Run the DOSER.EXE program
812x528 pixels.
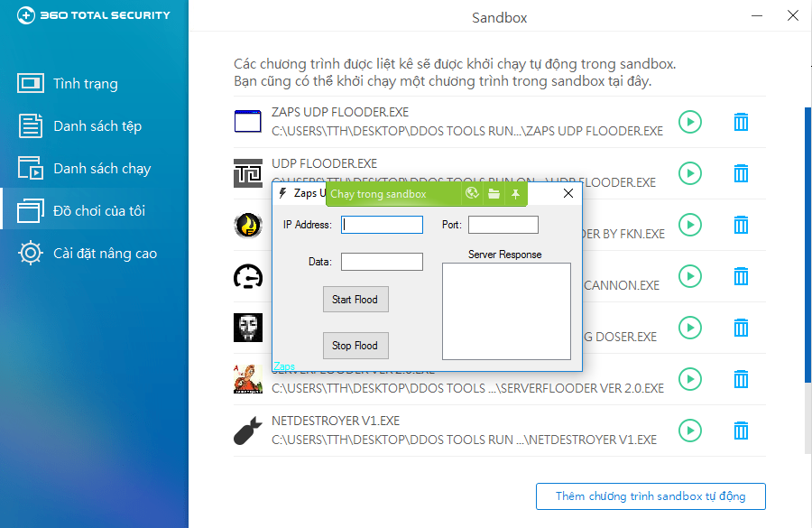(x=690, y=328)
